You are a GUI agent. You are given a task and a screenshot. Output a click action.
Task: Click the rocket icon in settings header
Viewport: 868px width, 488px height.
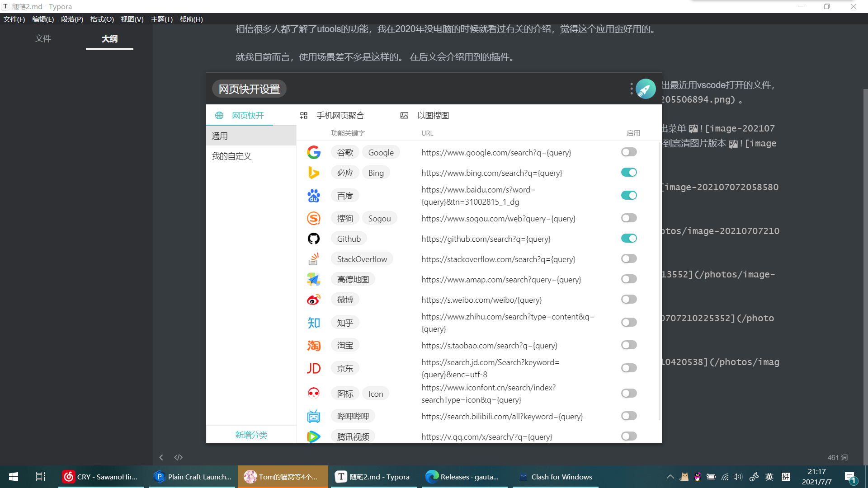click(645, 89)
